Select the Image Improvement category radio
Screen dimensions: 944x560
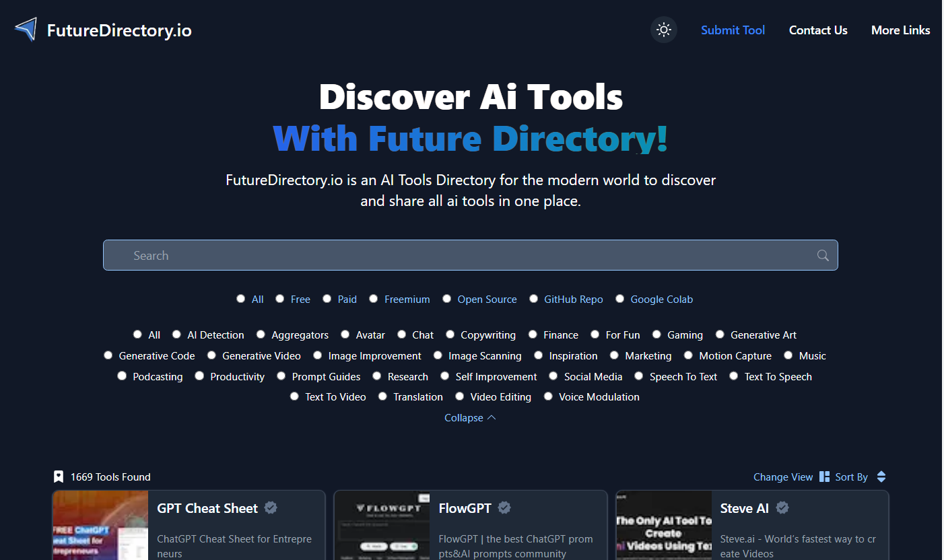coord(317,355)
